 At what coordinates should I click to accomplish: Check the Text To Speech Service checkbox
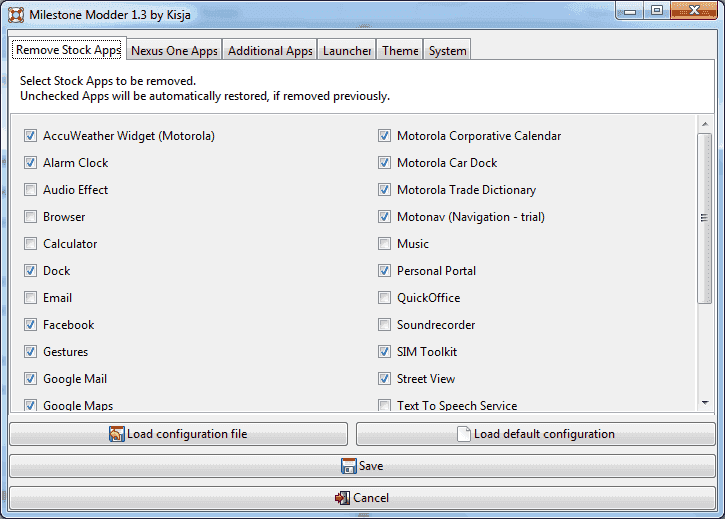384,405
